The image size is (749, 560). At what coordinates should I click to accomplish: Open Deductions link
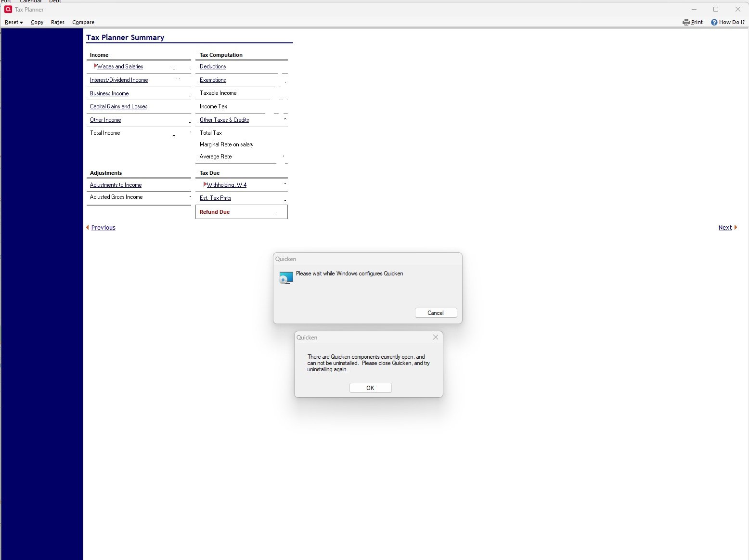213,66
